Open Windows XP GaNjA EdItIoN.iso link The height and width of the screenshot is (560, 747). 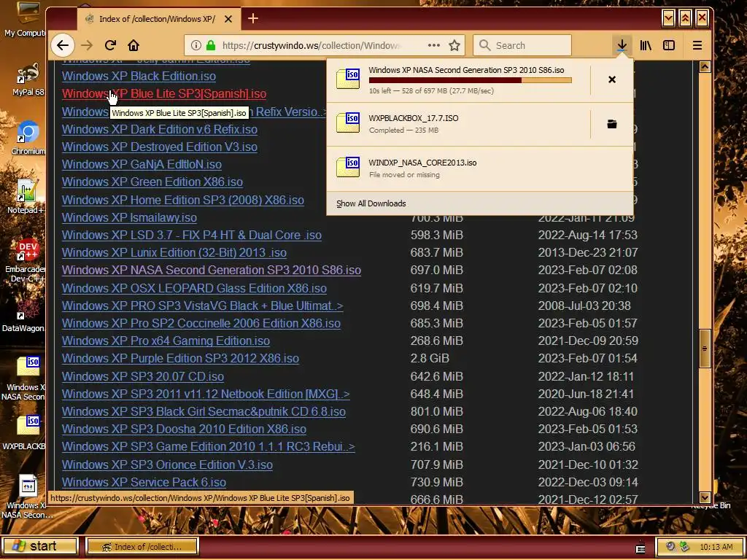coord(142,164)
